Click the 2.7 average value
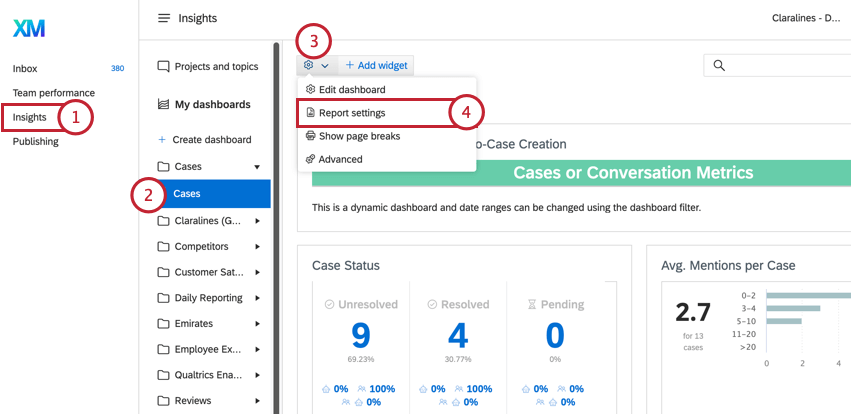The width and height of the screenshot is (851, 414). pos(693,313)
